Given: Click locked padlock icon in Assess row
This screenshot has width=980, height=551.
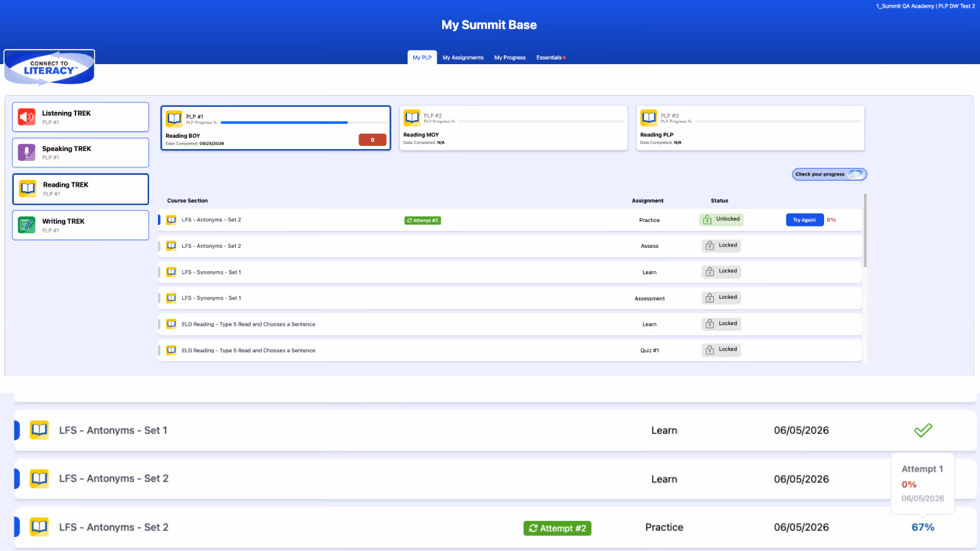Looking at the screenshot, I should point(710,246).
